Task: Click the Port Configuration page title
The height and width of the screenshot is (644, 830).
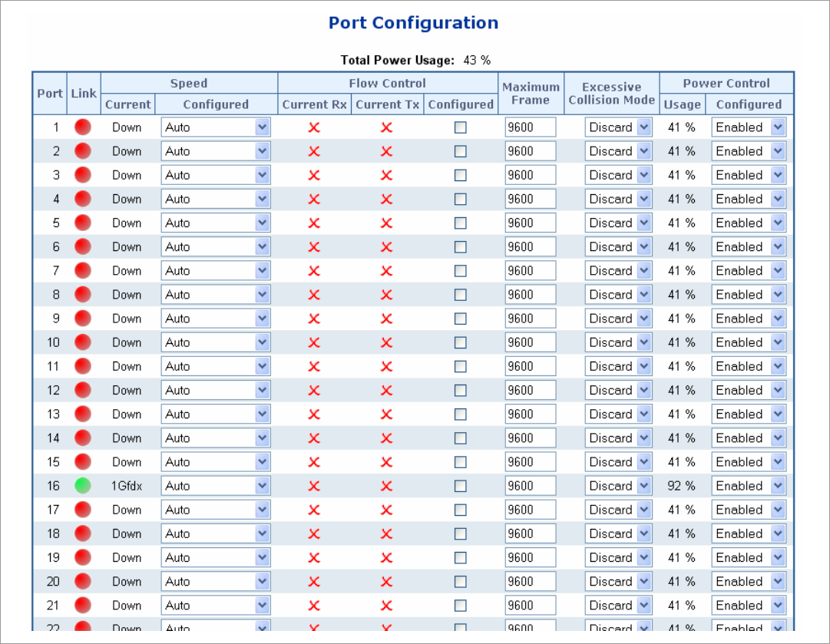Action: tap(413, 23)
